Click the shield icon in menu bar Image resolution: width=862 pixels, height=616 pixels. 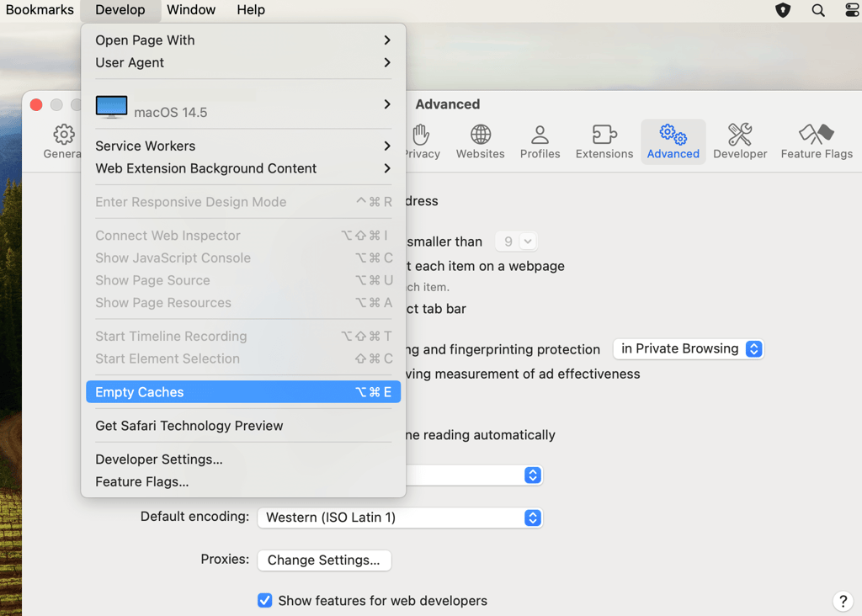coord(783,10)
